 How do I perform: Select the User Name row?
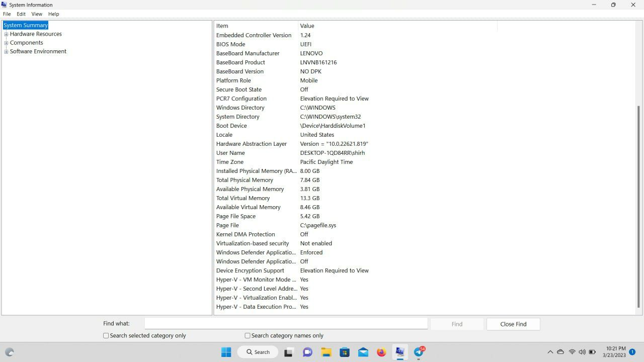356,153
